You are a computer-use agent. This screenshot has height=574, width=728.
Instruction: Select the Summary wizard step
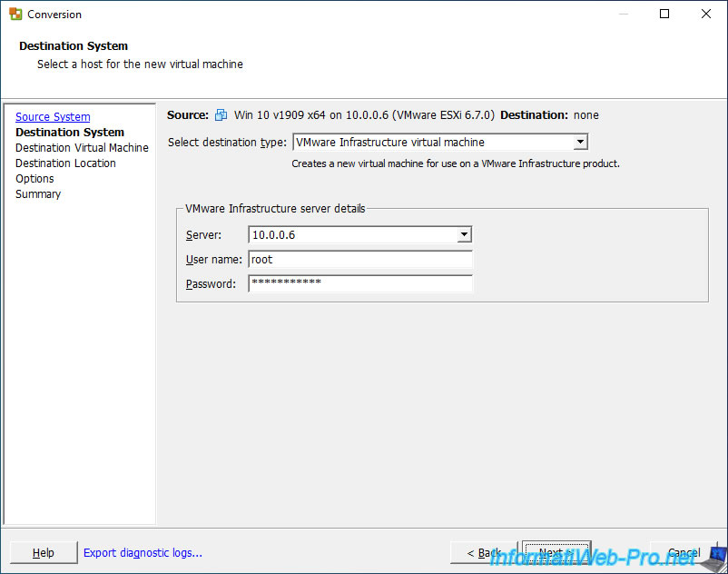pyautogui.click(x=38, y=194)
